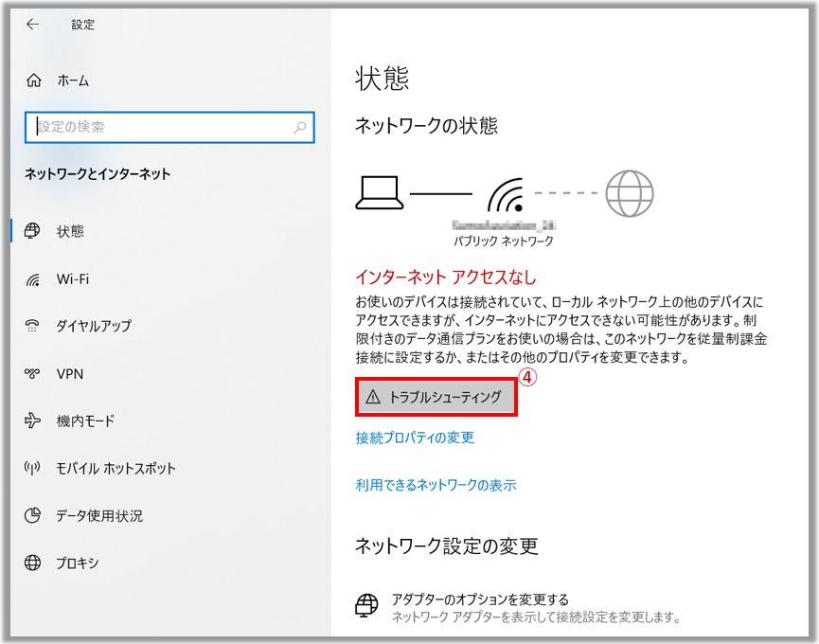Image resolution: width=819 pixels, height=644 pixels.
Task: Click the データ使用状況 pie chart icon
Action: coord(33,515)
